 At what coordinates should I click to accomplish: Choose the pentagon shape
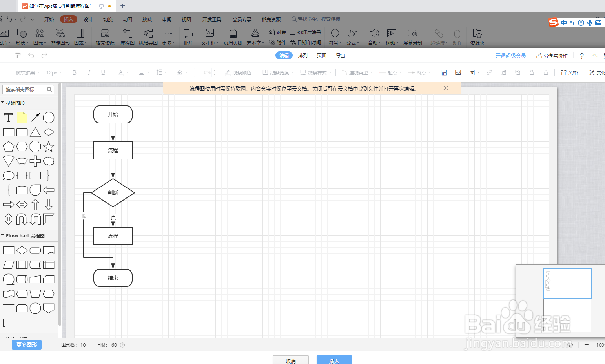(x=9, y=147)
